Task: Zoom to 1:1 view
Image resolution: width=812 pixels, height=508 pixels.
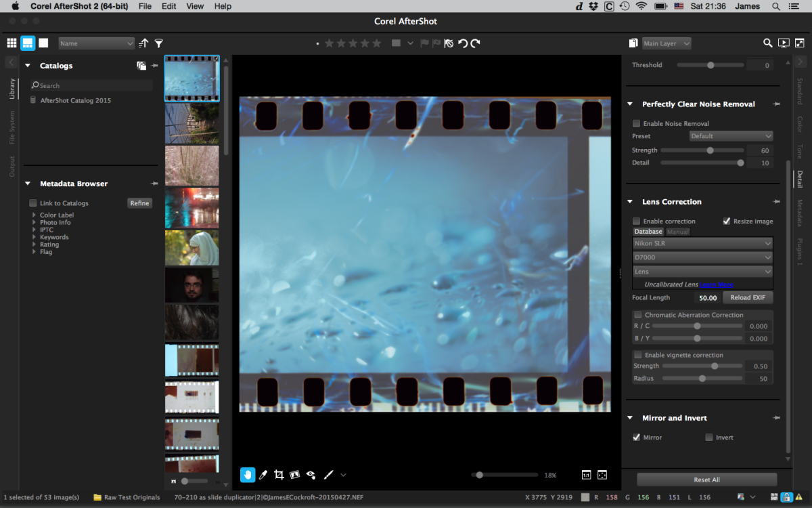Action: 586,475
